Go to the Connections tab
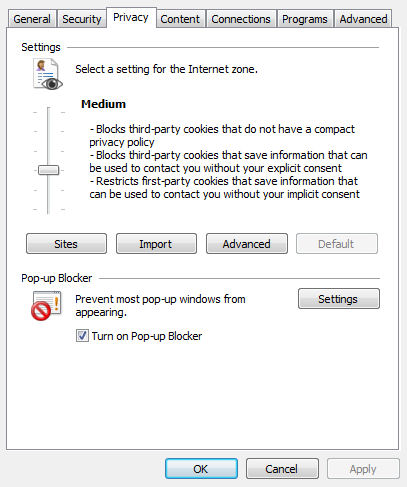Screen dimensions: 407x487 [241, 19]
